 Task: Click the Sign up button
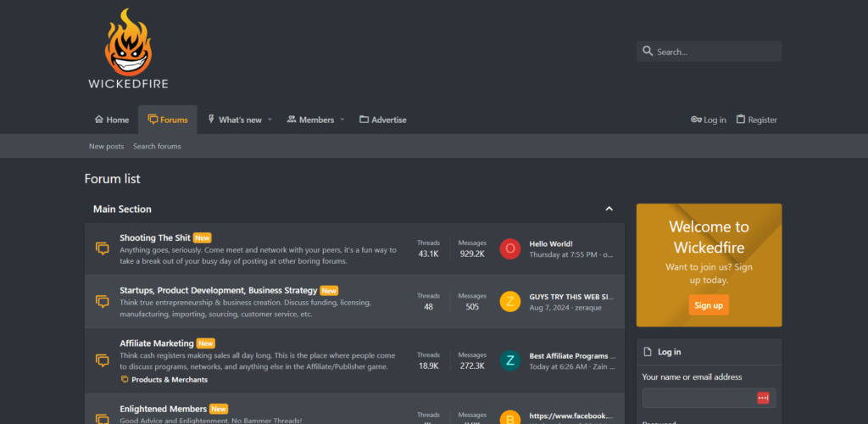[709, 305]
